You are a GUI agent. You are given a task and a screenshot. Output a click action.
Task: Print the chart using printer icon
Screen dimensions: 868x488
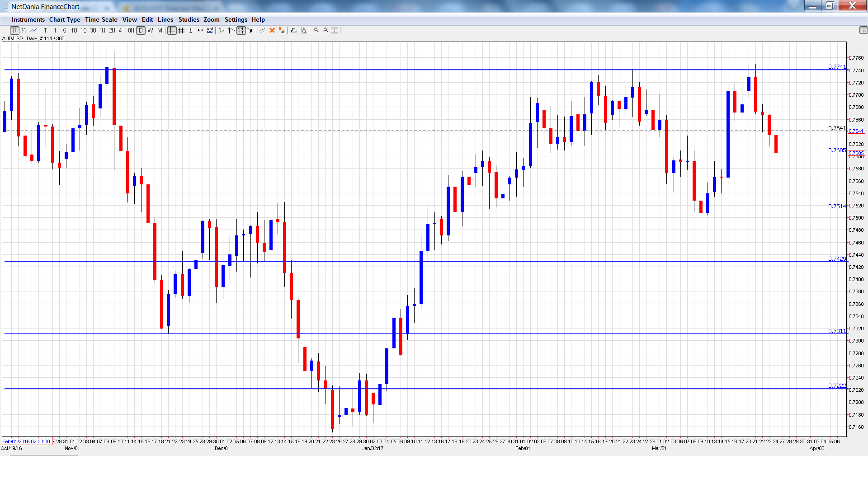pos(294,31)
